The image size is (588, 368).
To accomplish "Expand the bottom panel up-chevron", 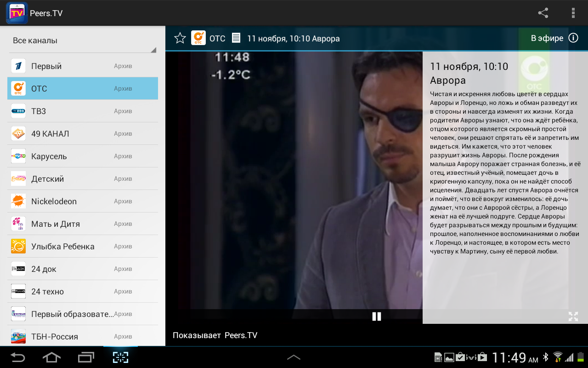I will coord(294,357).
